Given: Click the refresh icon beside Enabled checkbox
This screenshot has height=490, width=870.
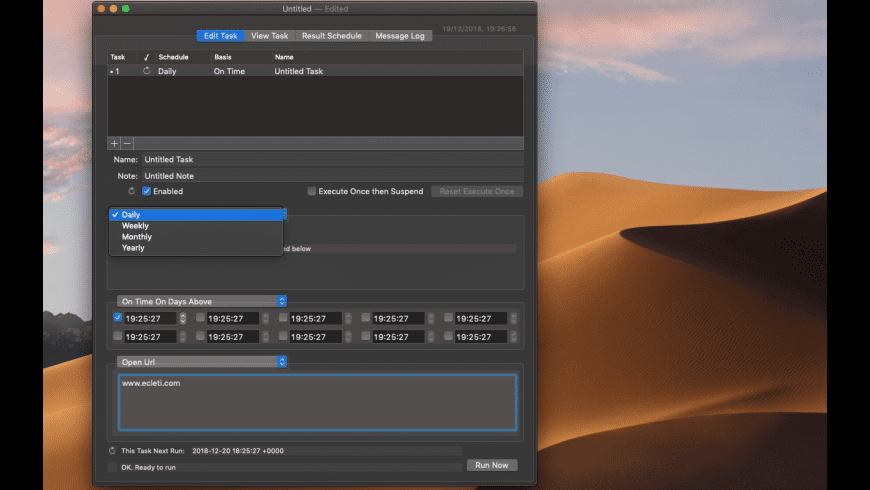Looking at the screenshot, I should pos(132,191).
